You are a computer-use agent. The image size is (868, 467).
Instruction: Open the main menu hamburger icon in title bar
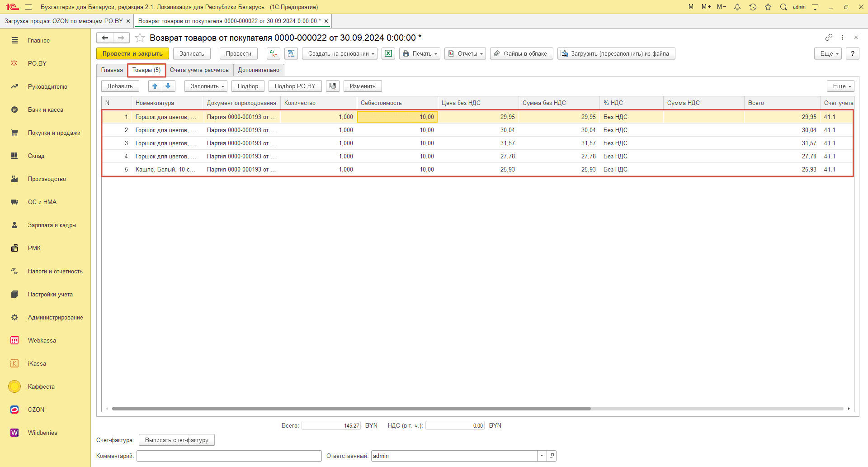pyautogui.click(x=28, y=7)
